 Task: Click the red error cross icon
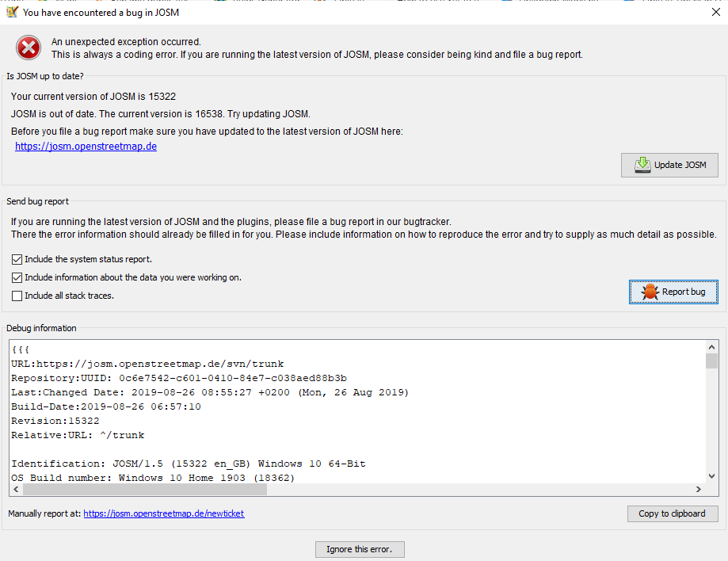[29, 48]
